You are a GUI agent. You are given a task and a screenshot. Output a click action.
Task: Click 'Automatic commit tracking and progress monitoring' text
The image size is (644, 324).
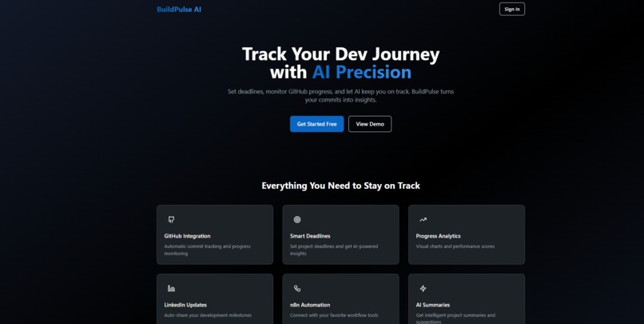pyautogui.click(x=208, y=250)
